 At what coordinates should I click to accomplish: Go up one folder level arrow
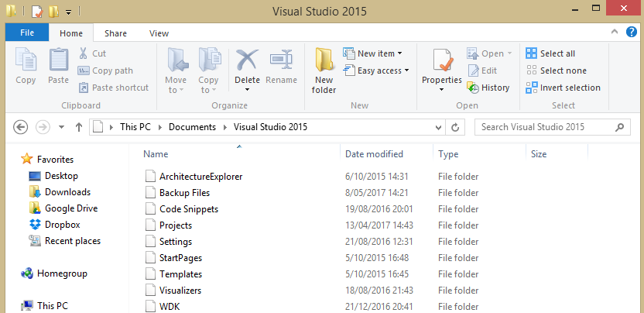(x=79, y=127)
